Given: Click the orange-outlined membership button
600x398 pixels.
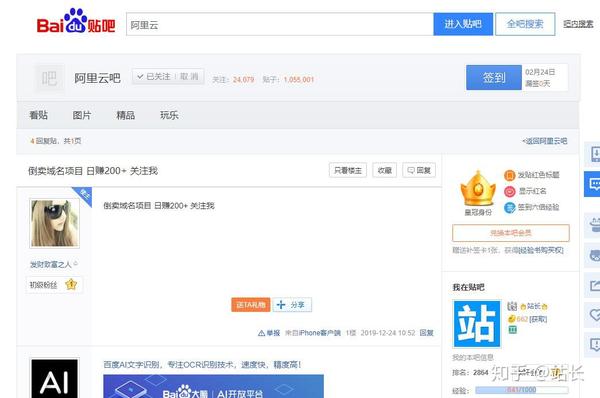Looking at the screenshot, I should [511, 233].
